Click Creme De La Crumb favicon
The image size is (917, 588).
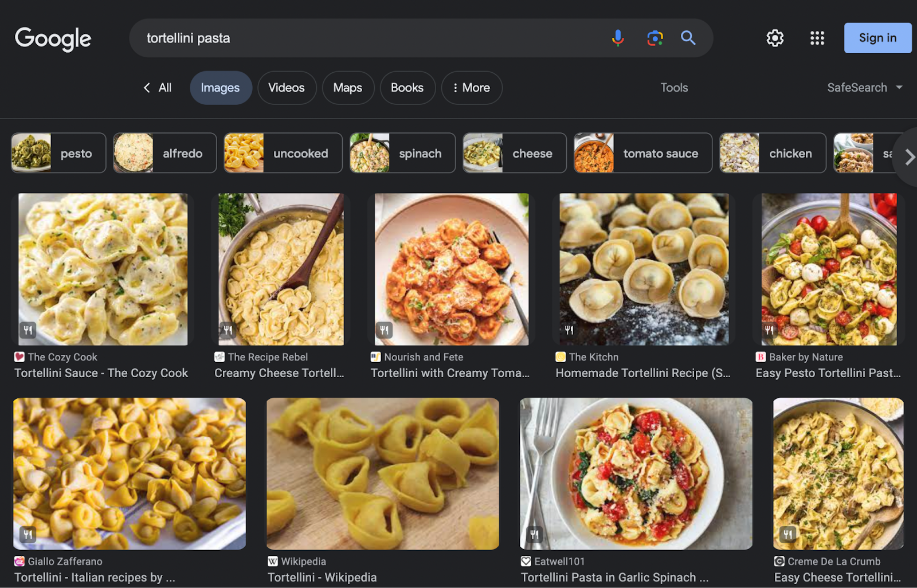pos(779,562)
